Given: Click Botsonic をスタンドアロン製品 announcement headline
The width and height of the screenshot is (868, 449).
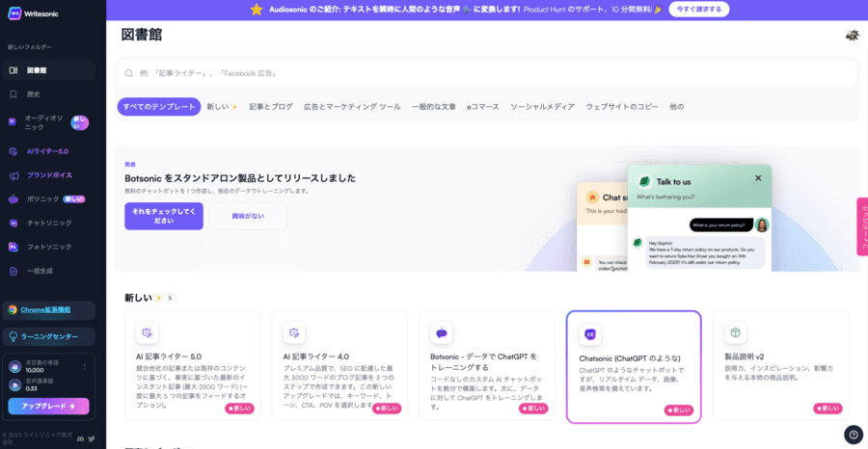Looking at the screenshot, I should click(x=240, y=178).
